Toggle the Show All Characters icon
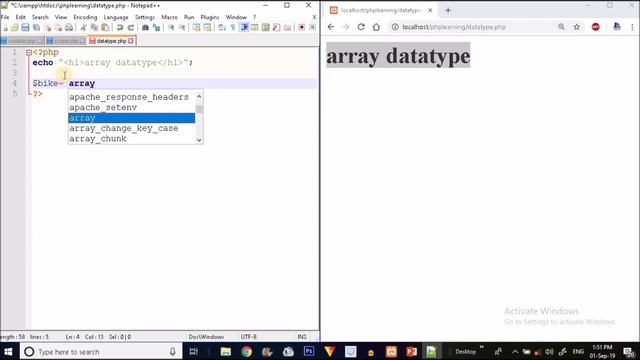Screen dimensions: 640x360 tap(233, 28)
